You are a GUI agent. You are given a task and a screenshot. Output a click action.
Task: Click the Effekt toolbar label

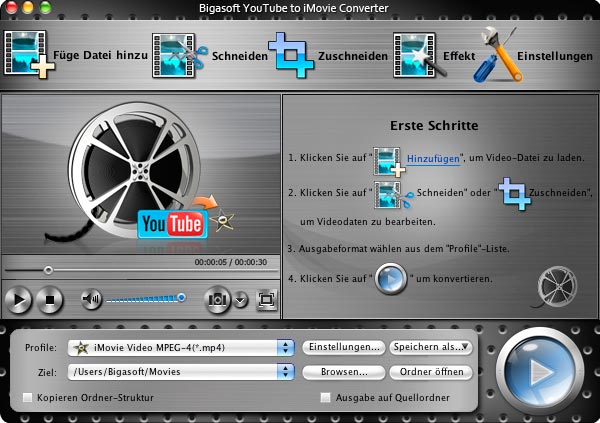459,56
